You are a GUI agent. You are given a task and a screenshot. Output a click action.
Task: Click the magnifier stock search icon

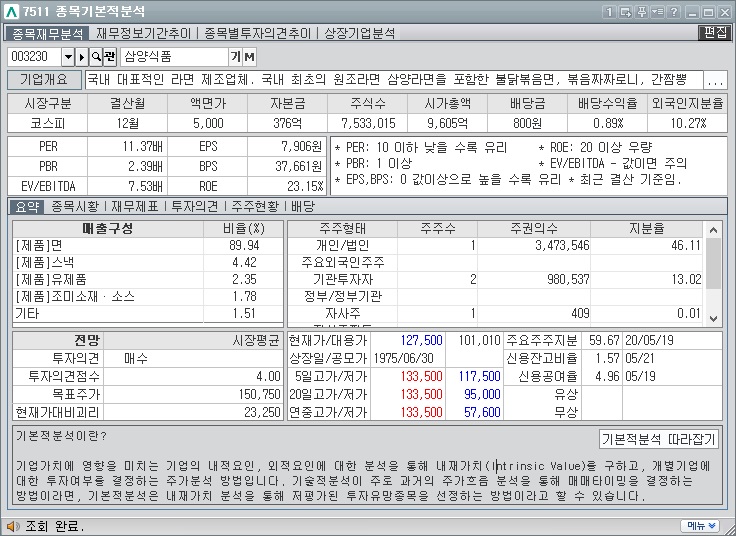tap(96, 57)
